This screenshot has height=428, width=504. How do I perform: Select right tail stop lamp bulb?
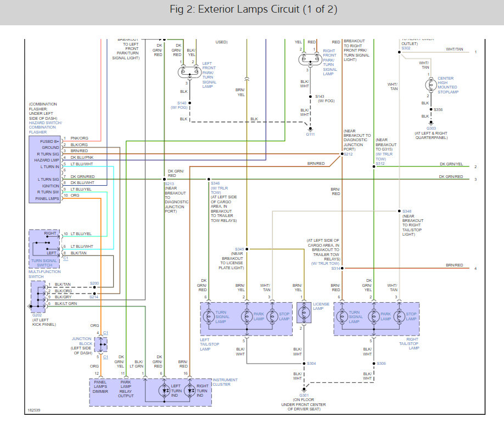pyautogui.click(x=399, y=316)
